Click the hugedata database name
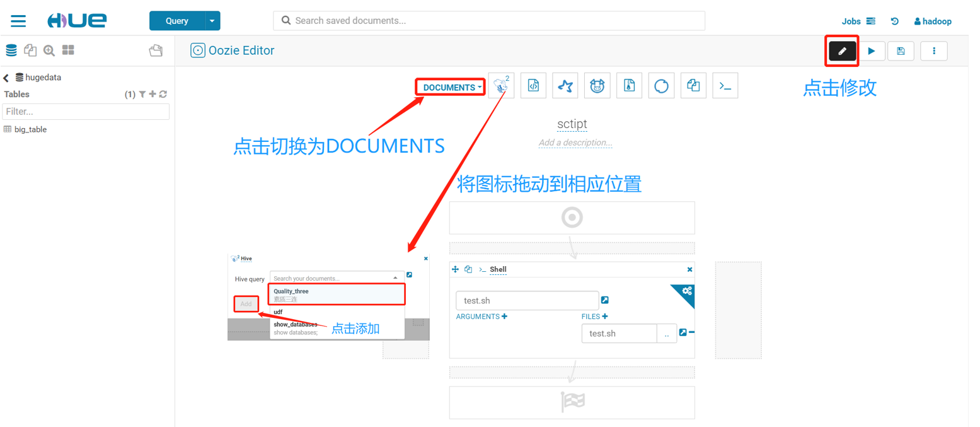This screenshot has height=427, width=980. (43, 78)
